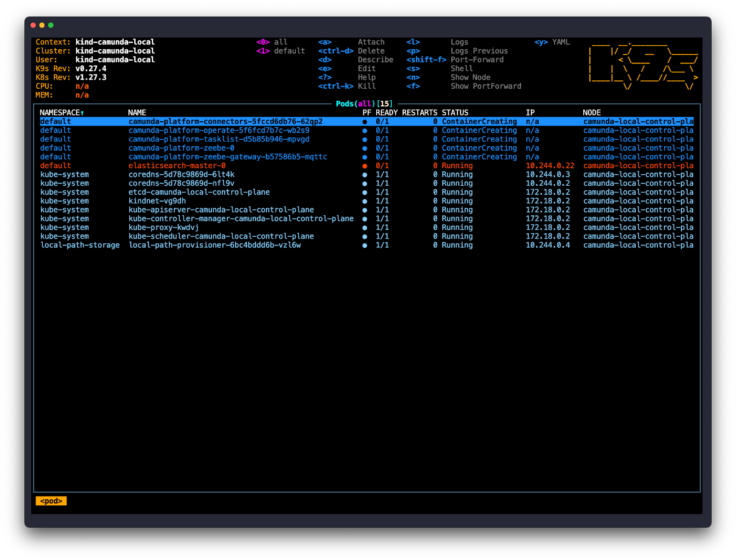736x560 pixels.
Task: Click PF dot of kindnet-vg9dh row
Action: click(365, 201)
